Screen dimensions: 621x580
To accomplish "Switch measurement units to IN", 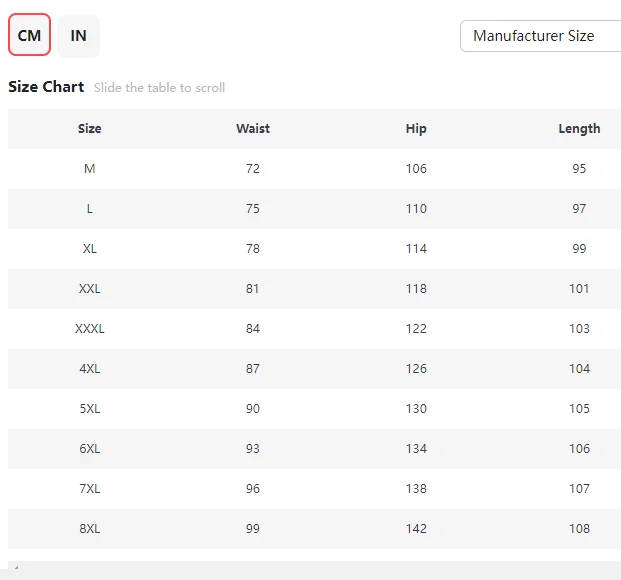I will (78, 36).
